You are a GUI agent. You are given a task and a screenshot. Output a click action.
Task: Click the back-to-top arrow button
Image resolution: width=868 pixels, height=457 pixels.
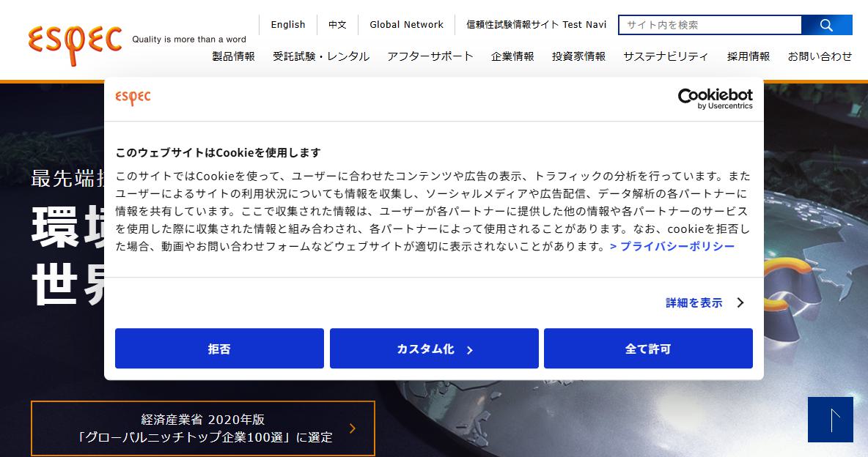coord(831,420)
